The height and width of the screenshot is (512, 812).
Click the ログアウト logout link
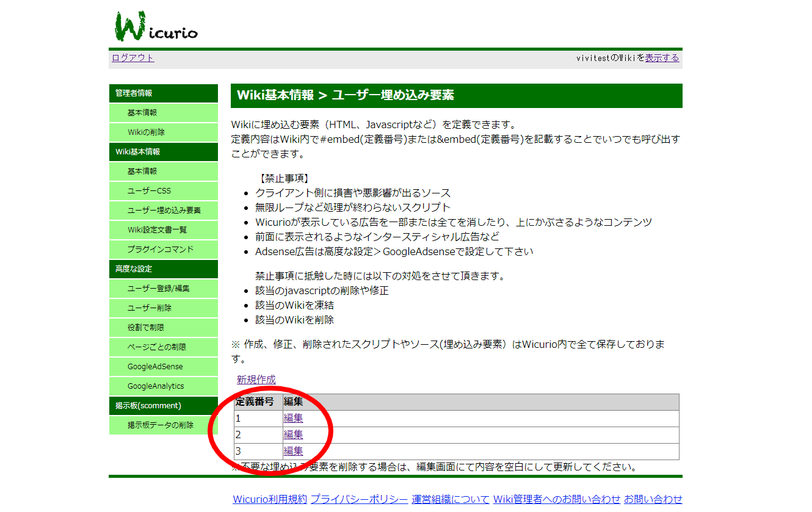[133, 58]
